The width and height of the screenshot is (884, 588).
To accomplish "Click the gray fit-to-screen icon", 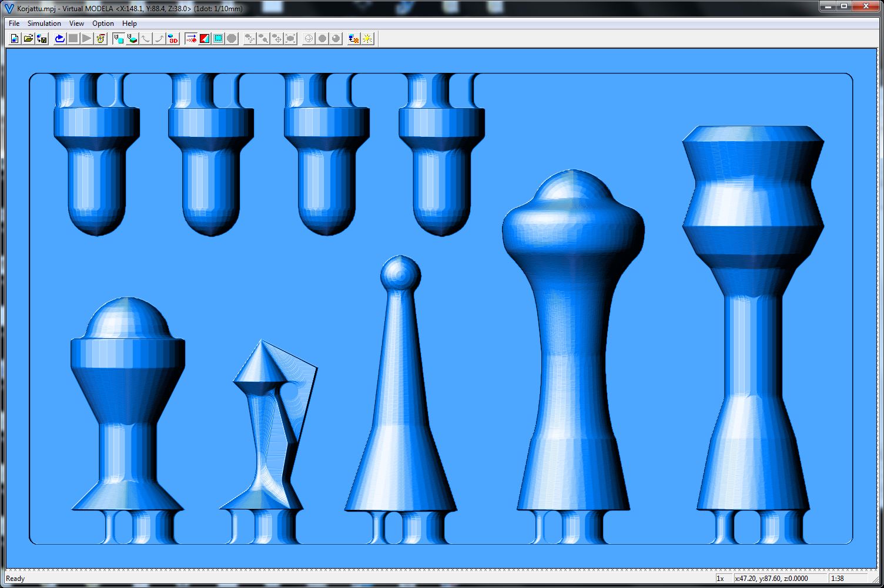I will [x=290, y=39].
